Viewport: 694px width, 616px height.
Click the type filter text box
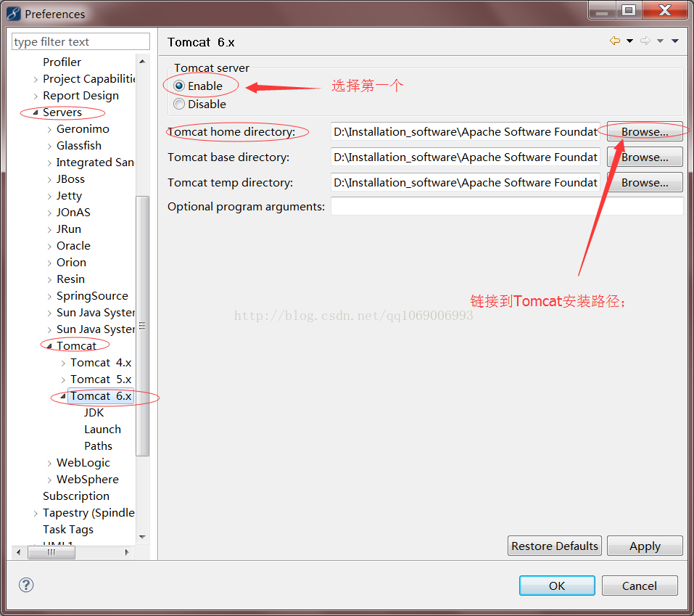pos(80,41)
